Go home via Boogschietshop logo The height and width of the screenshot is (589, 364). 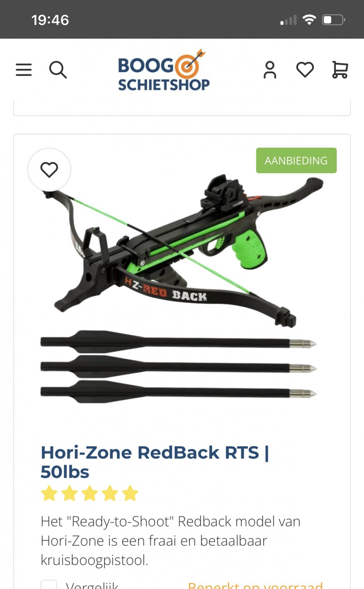pos(163,70)
